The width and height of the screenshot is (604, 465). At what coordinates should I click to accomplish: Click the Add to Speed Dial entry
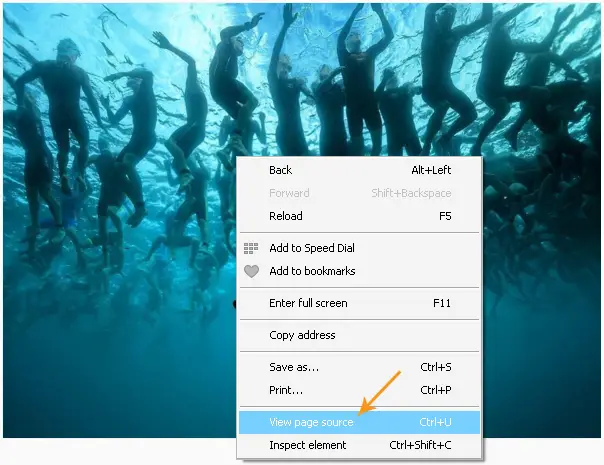(x=359, y=248)
